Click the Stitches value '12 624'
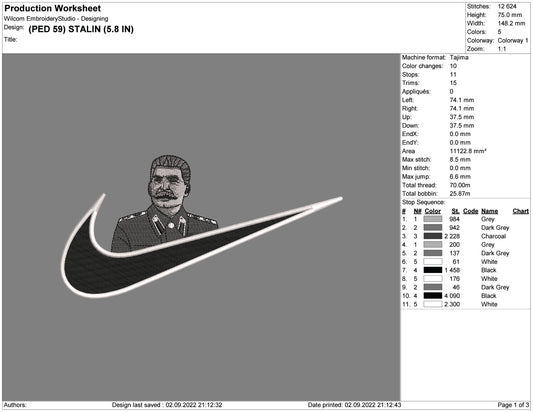Screen dimensions: 533x412 pyautogui.click(x=507, y=6)
